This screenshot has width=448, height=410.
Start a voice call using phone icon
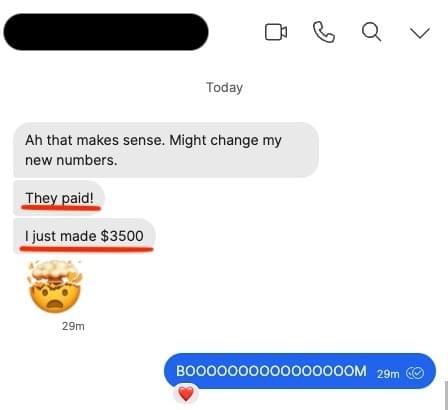pyautogui.click(x=324, y=32)
